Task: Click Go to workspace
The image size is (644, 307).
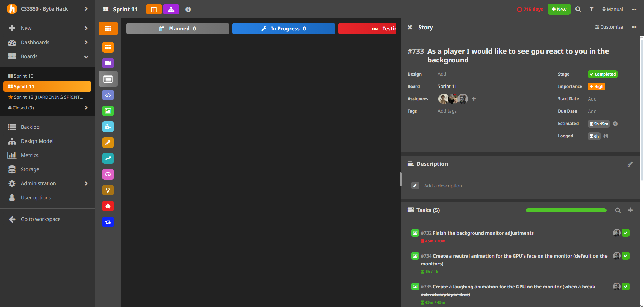Action: pos(41,219)
